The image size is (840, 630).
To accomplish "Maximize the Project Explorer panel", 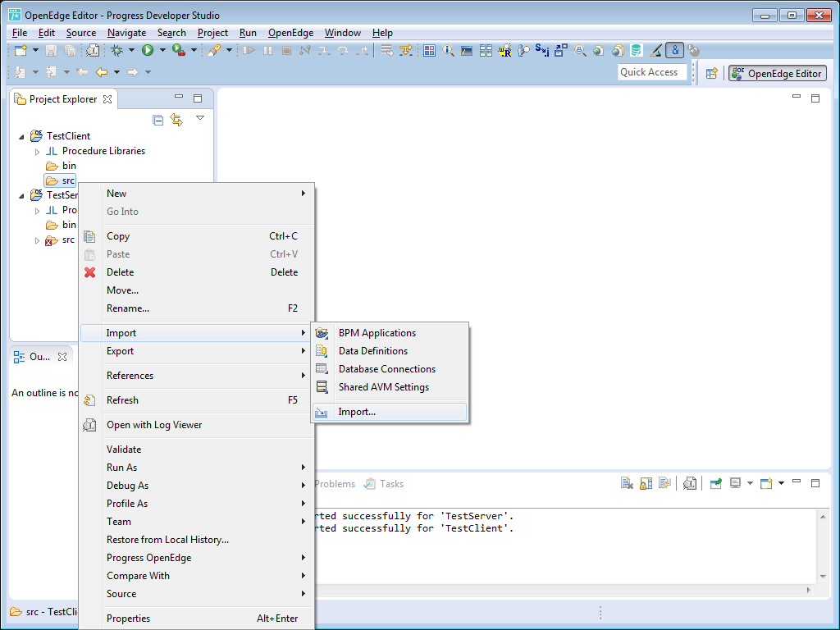I will click(x=198, y=98).
